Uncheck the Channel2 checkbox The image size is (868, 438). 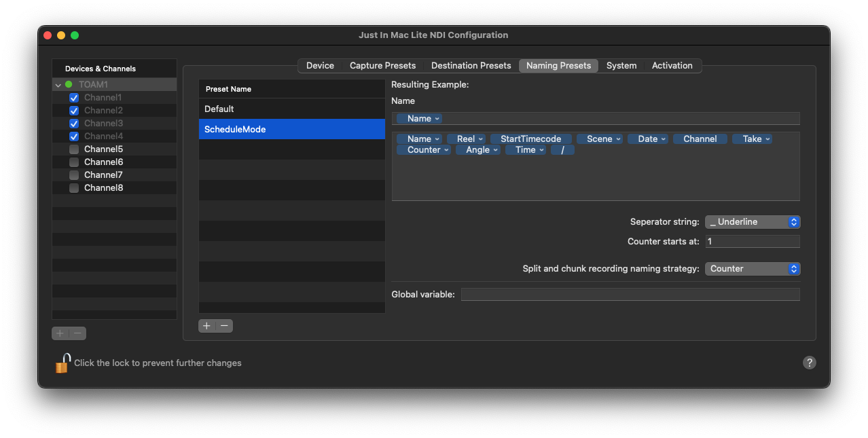(x=74, y=111)
